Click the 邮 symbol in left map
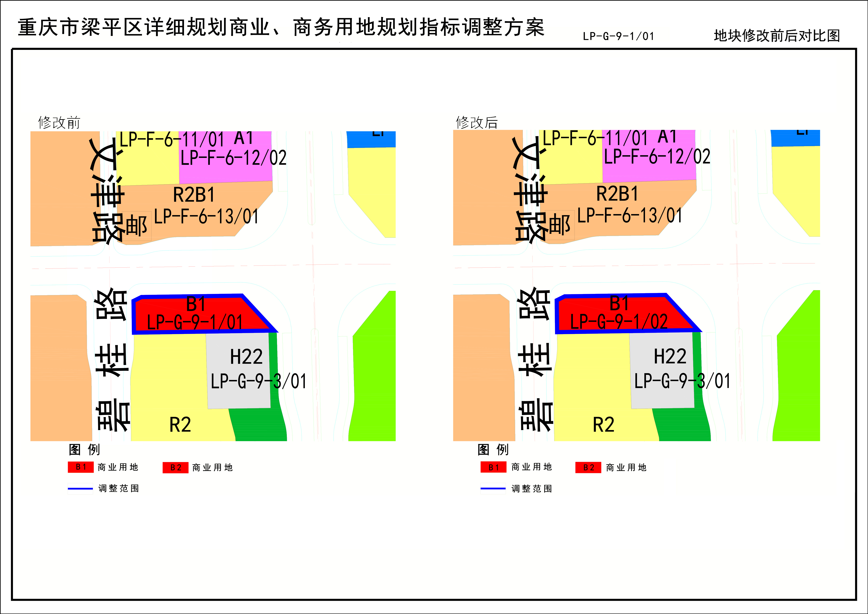Image resolution: width=868 pixels, height=614 pixels. pyautogui.click(x=136, y=226)
